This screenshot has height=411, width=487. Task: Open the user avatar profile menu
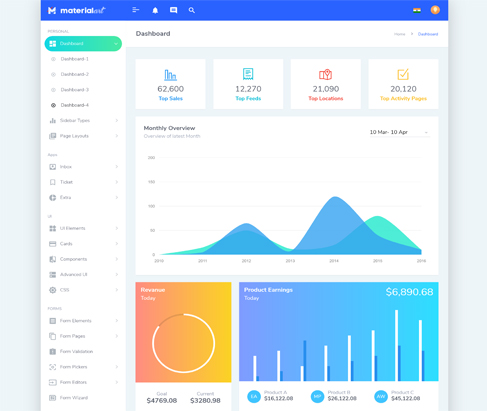pyautogui.click(x=435, y=10)
